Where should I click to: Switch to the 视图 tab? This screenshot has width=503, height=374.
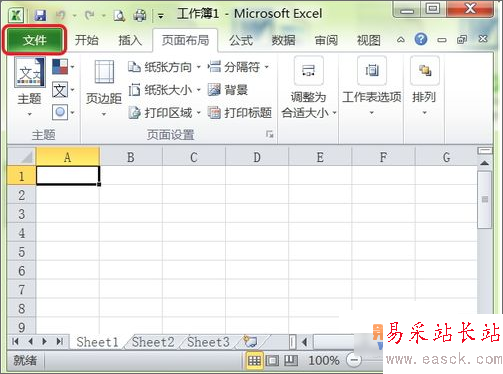(x=369, y=40)
